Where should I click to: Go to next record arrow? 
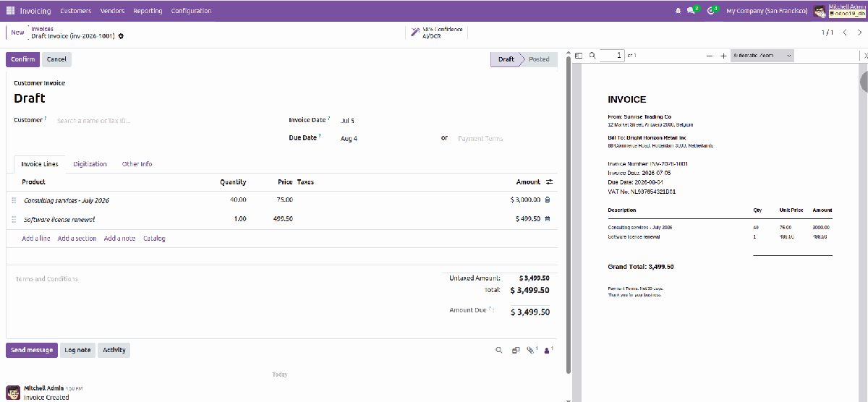859,33
